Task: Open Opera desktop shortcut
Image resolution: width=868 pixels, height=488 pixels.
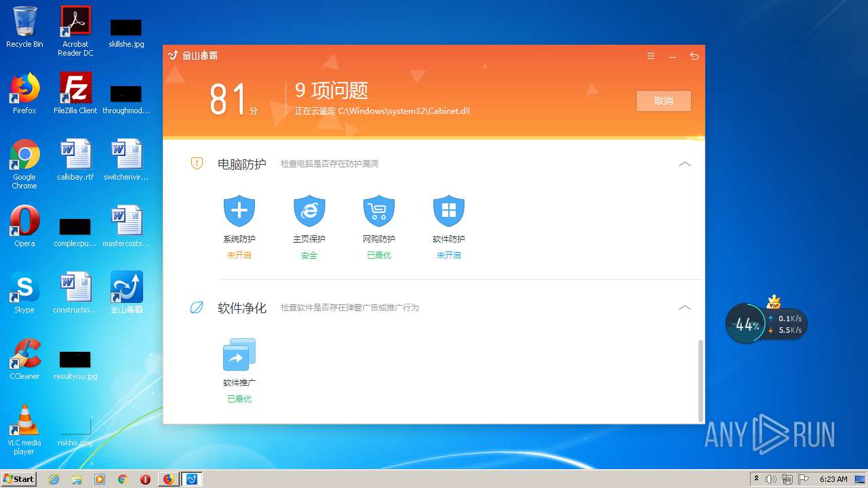Action: [x=24, y=226]
